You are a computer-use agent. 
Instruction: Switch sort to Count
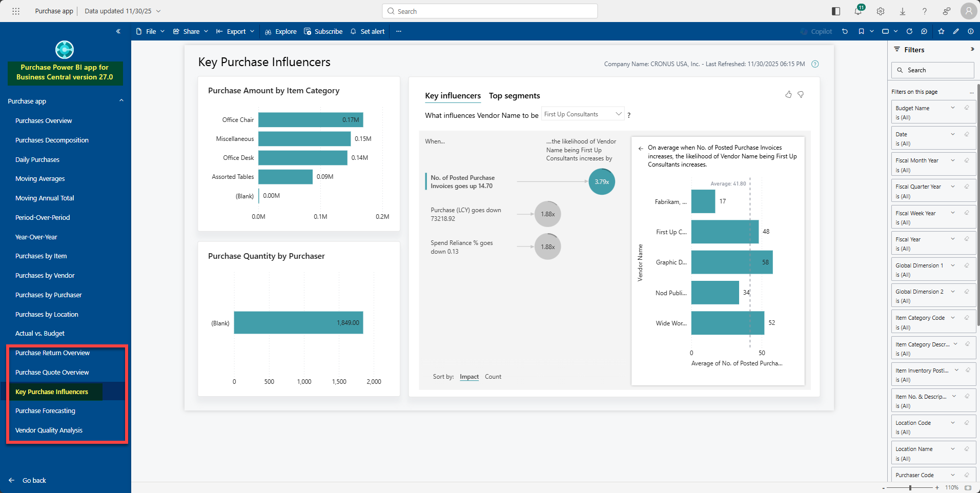(493, 377)
